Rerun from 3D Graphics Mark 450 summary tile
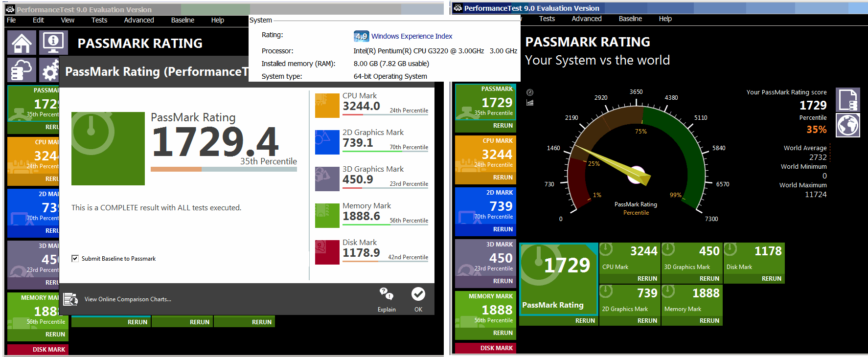The height and width of the screenshot is (357, 868). coord(709,279)
